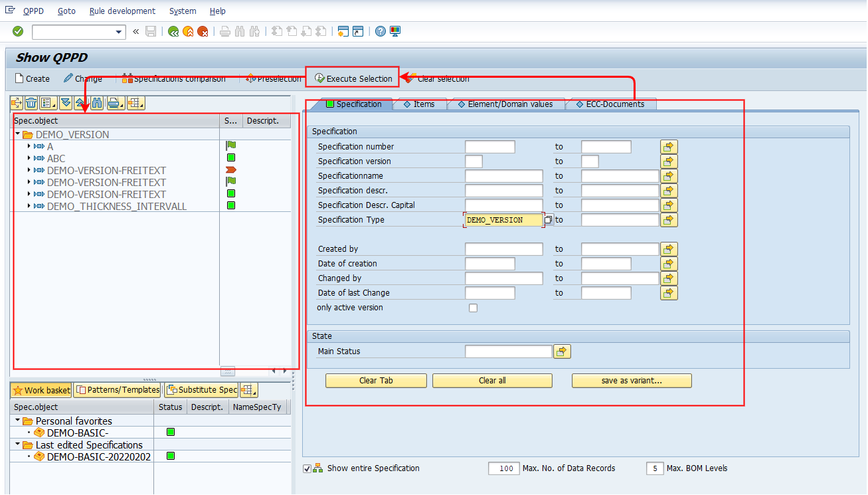868x495 pixels.
Task: Open Help via the question mark icon
Action: pyautogui.click(x=381, y=31)
